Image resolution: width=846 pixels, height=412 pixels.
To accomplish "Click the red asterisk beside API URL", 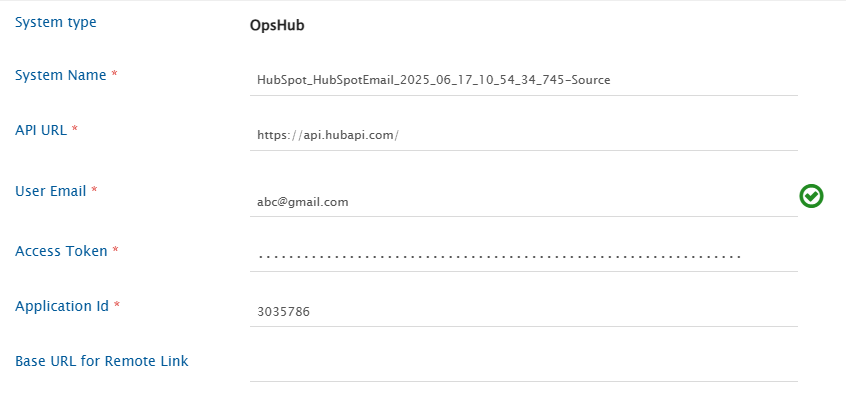I will pos(76,130).
